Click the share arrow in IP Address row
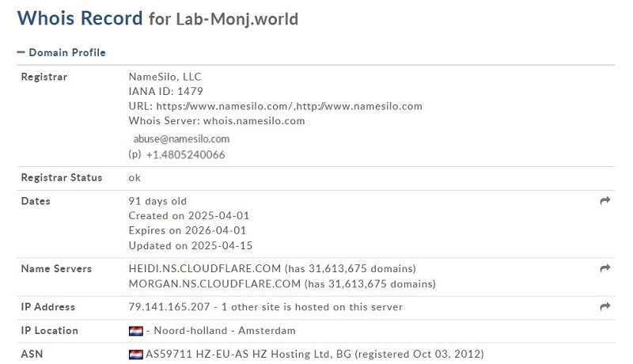 pyautogui.click(x=605, y=307)
